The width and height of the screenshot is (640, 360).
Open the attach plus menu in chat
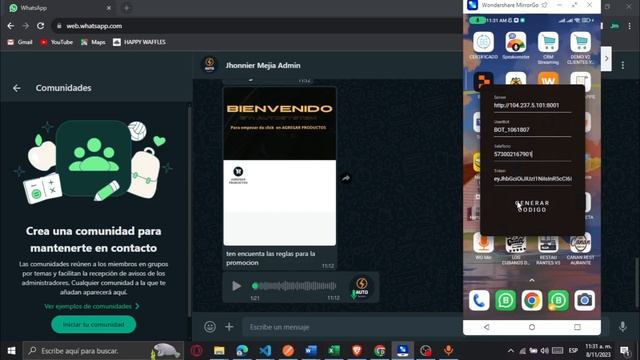tap(229, 327)
